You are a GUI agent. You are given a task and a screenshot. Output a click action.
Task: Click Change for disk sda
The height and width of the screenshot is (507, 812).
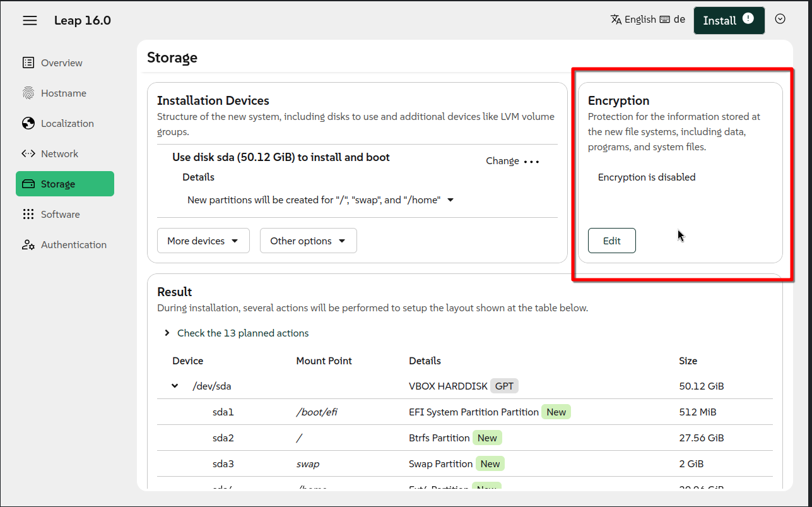tap(502, 161)
